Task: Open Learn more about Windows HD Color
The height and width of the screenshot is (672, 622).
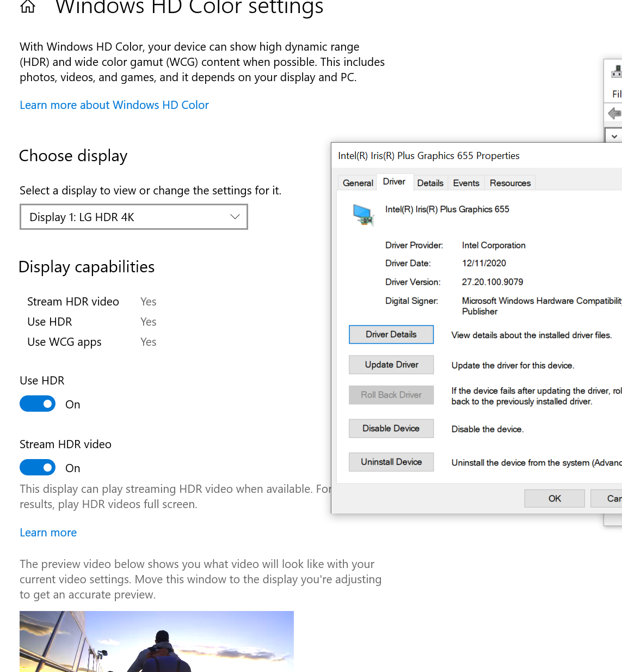Action: coord(114,105)
